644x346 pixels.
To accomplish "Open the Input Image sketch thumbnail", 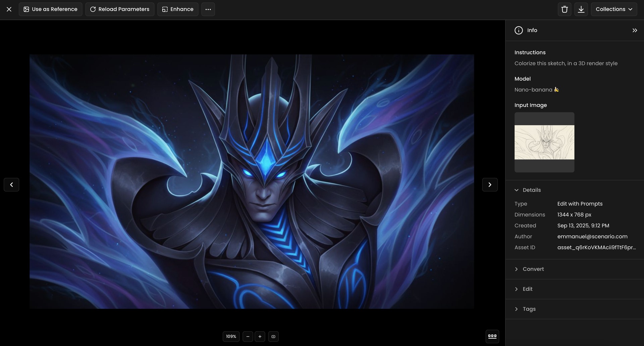I will [544, 142].
